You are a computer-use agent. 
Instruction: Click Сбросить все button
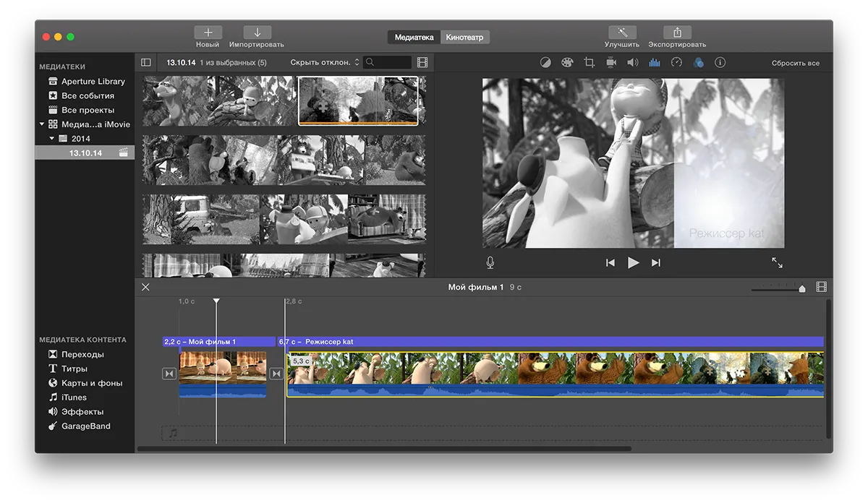795,64
